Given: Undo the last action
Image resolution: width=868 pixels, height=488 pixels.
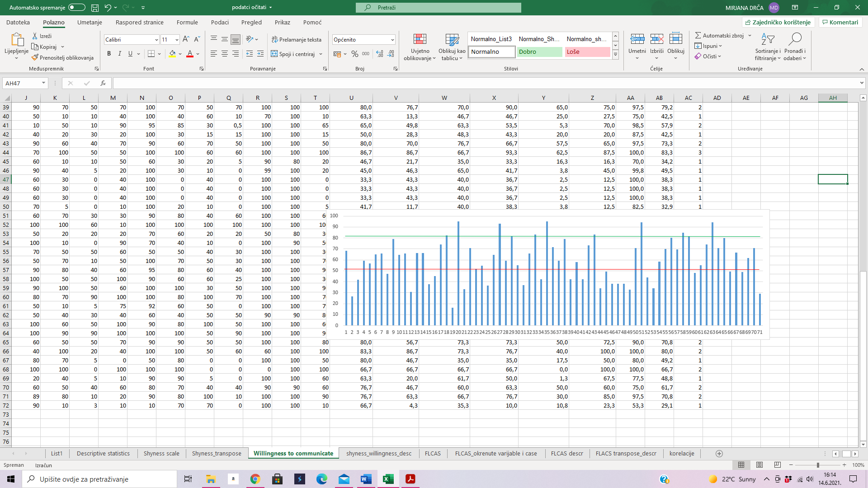Looking at the screenshot, I should (108, 7).
